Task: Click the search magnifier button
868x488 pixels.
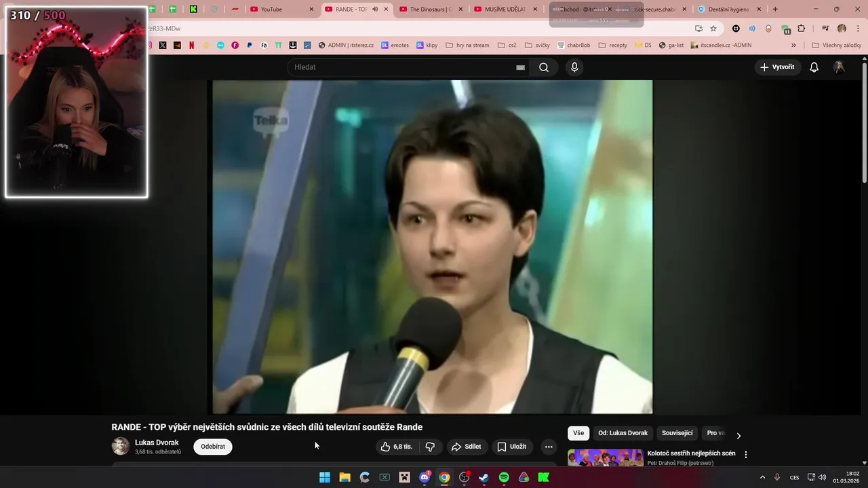Action: 544,67
